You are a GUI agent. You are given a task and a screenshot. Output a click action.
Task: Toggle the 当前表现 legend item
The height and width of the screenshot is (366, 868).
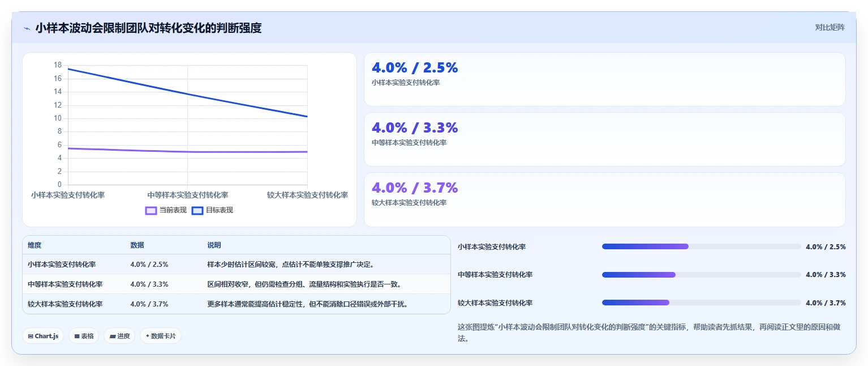[166, 210]
